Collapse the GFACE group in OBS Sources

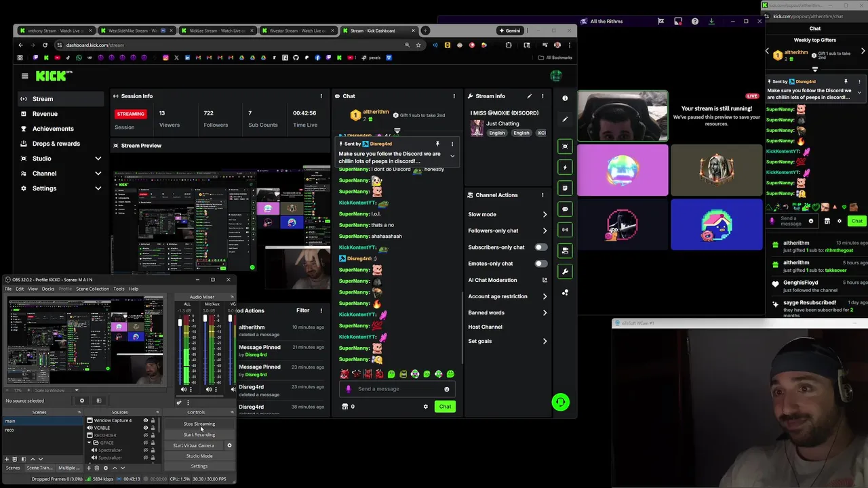point(90,443)
